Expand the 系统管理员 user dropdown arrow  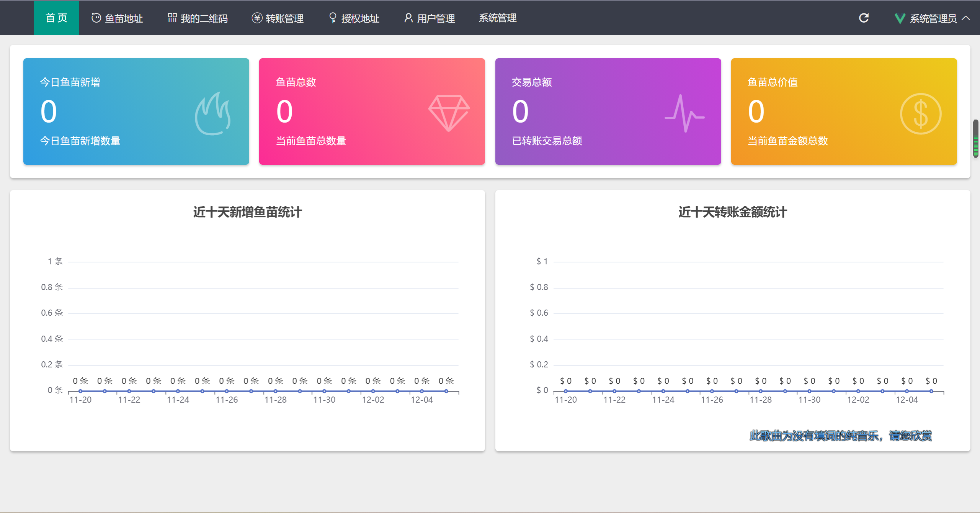click(966, 18)
